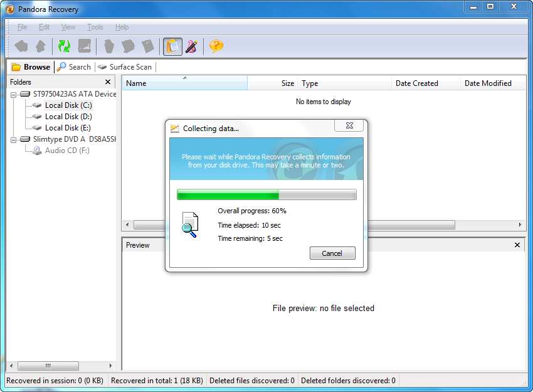Click the ST9750423AS ATA Device drive icon
This screenshot has width=533, height=392.
pyautogui.click(x=25, y=94)
